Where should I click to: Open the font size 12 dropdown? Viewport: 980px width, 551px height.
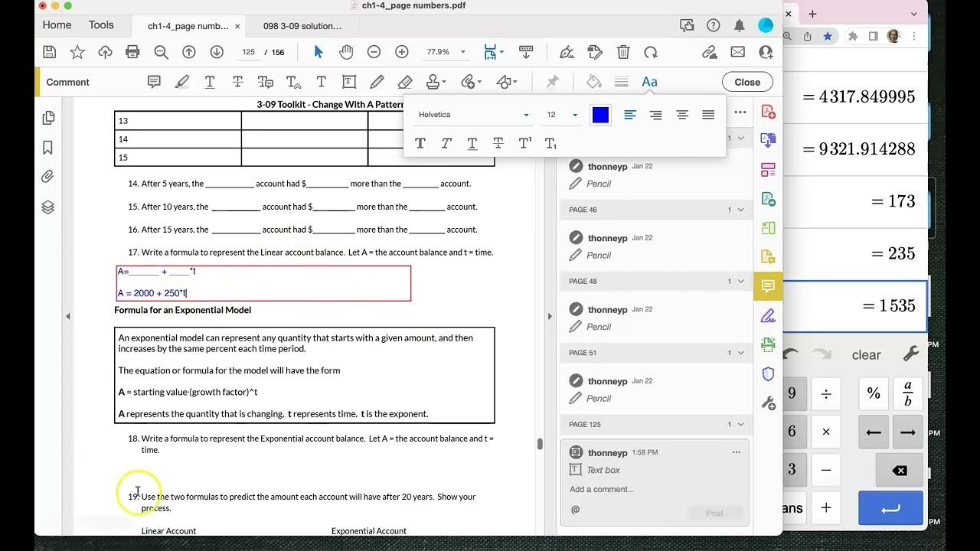(561, 115)
